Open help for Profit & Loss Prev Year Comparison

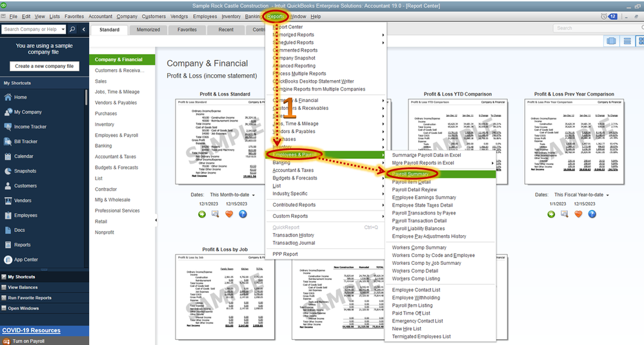(592, 214)
